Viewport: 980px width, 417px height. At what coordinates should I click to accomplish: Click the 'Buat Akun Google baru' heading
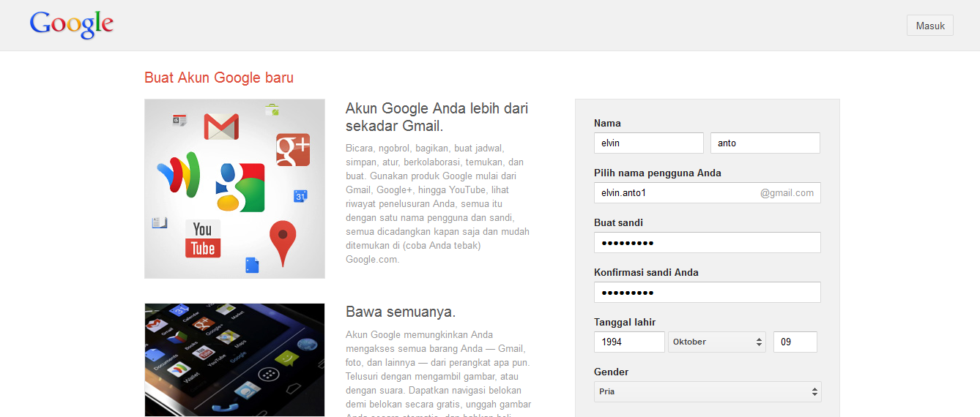[x=219, y=78]
